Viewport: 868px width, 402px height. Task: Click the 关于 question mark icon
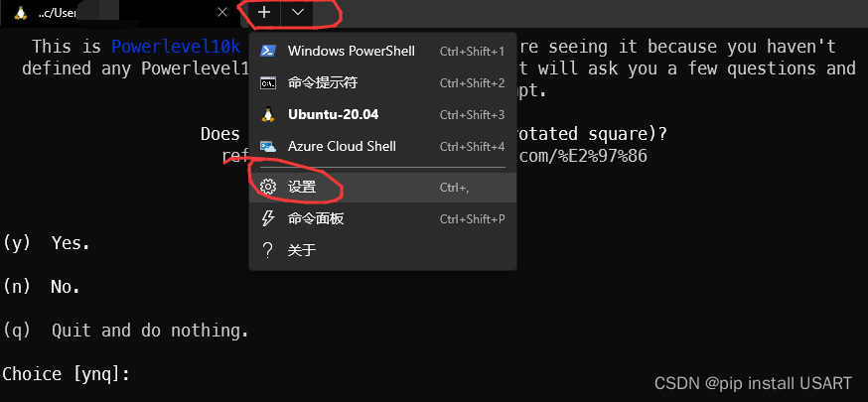click(267, 250)
